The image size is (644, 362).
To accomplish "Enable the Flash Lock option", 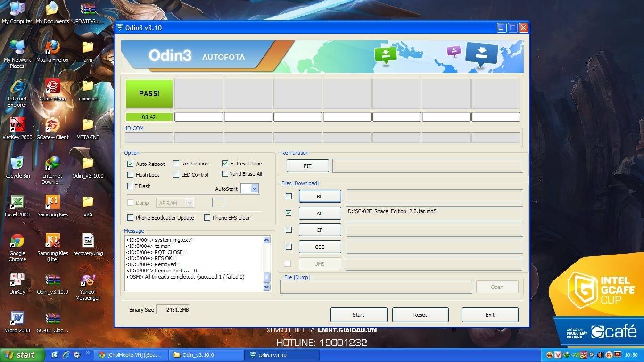I will [131, 175].
